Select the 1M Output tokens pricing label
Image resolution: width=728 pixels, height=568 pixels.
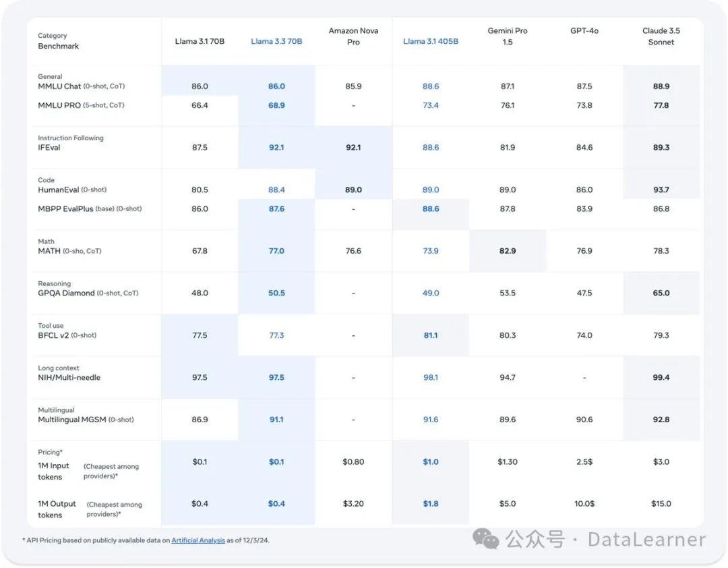[90, 509]
